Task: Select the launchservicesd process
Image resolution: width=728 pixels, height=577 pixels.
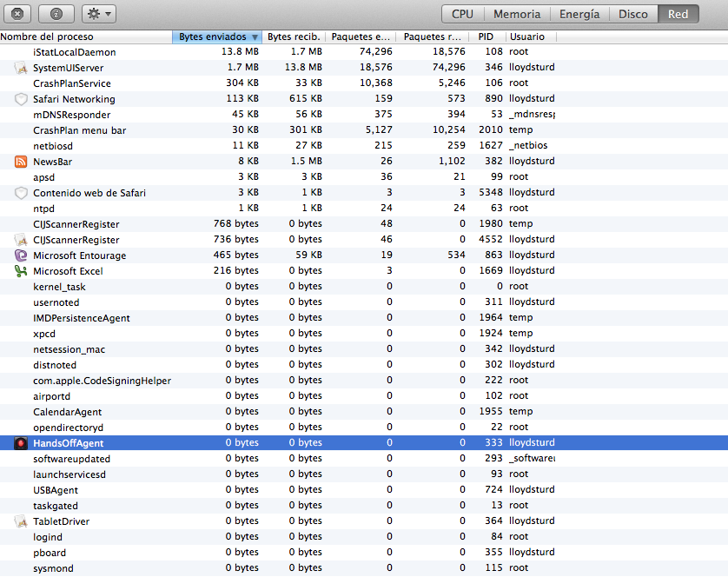Action: click(x=364, y=474)
